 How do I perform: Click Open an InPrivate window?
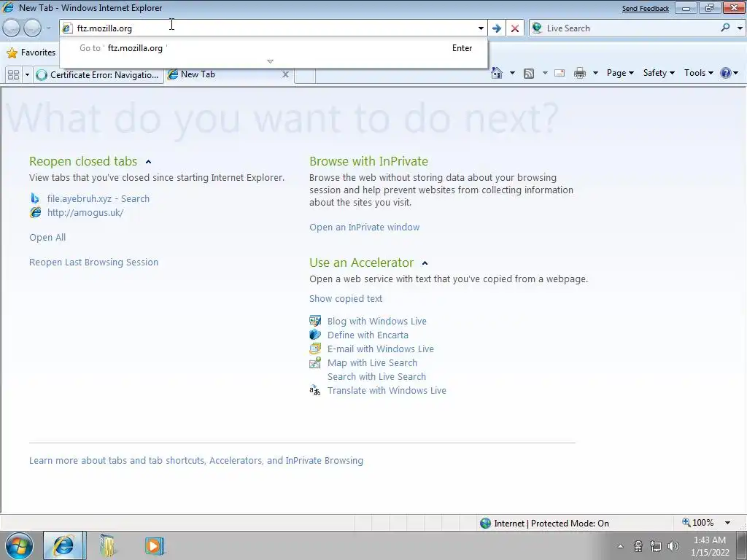[365, 227]
